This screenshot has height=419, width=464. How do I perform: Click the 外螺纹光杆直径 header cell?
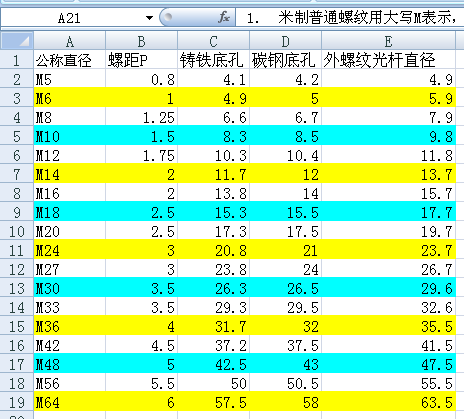tap(388, 60)
